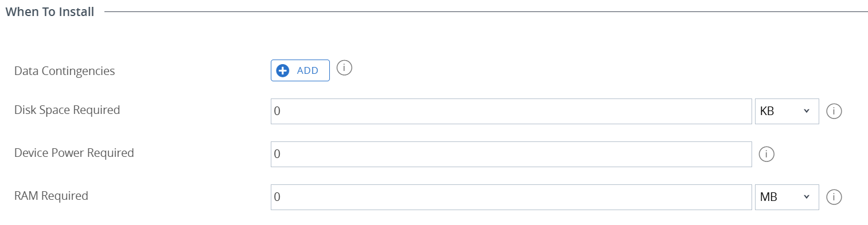
Task: Focus the Disk Space Required input field
Action: click(511, 112)
